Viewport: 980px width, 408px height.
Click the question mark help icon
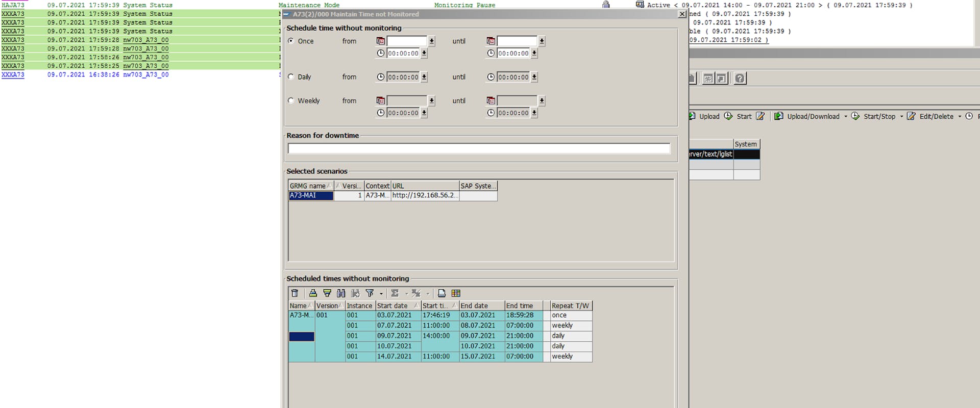[x=740, y=78]
